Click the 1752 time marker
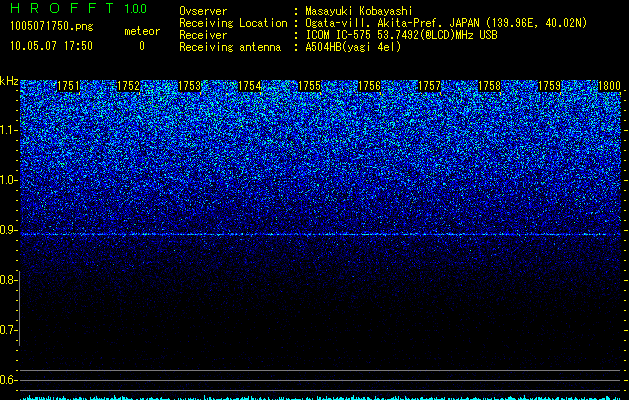The image size is (629, 400). coord(128,86)
